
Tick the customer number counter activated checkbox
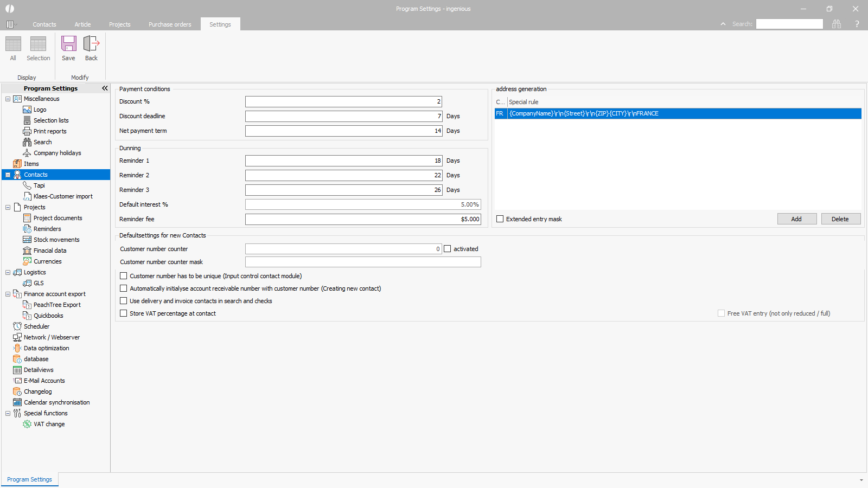(x=448, y=249)
